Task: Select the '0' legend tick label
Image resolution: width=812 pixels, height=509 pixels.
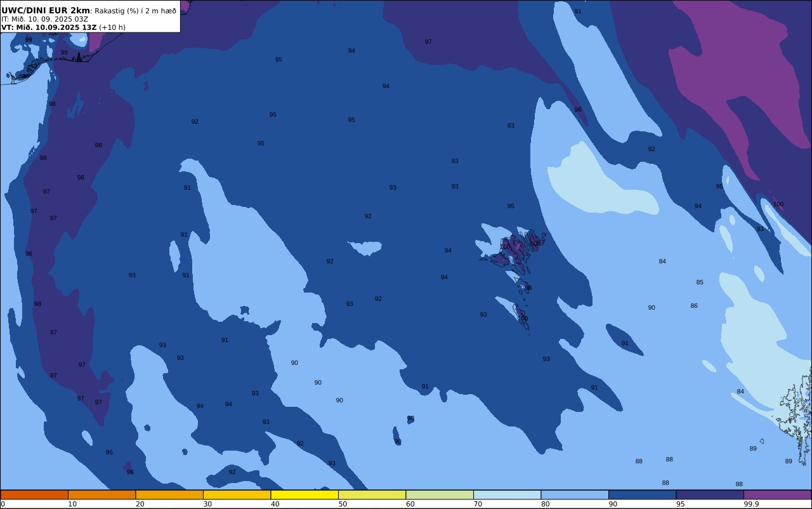Action: [3, 504]
